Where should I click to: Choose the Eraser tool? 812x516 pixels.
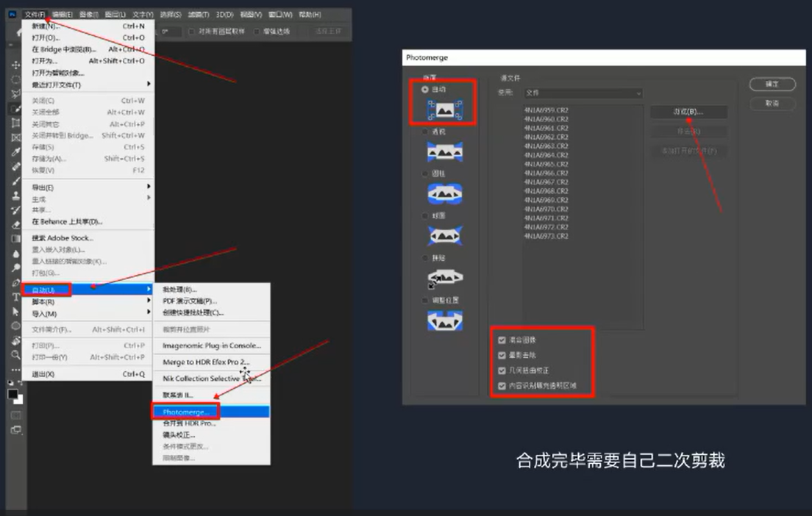[15, 224]
